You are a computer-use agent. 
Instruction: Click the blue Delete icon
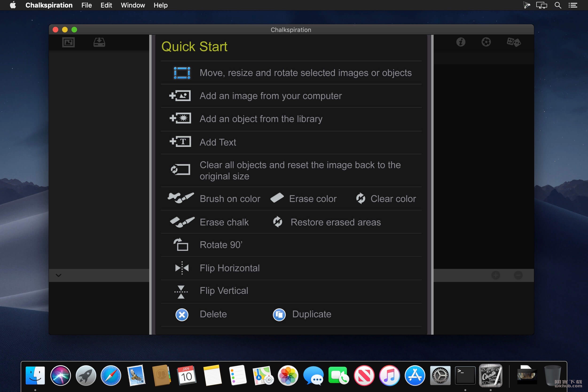182,315
